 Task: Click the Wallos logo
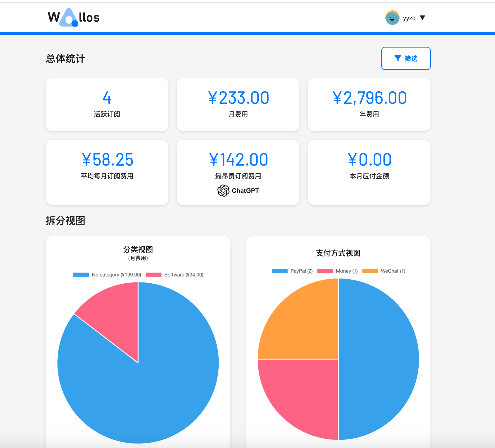click(74, 17)
